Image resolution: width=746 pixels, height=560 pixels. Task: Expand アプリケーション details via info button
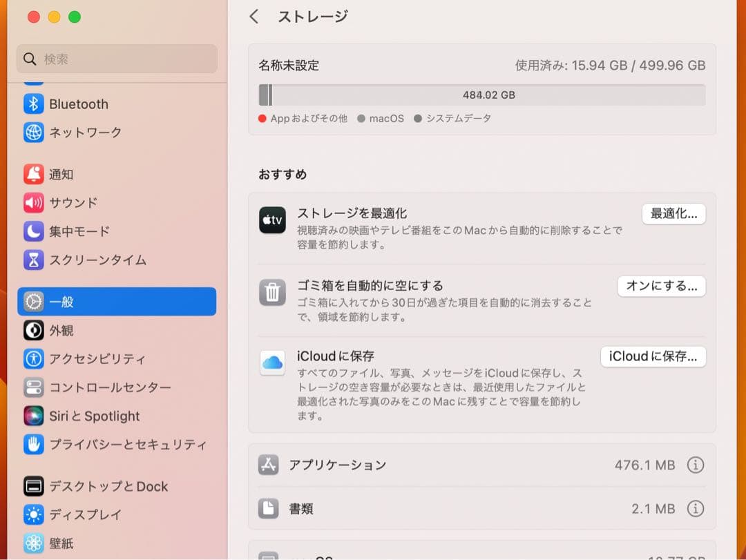point(696,465)
